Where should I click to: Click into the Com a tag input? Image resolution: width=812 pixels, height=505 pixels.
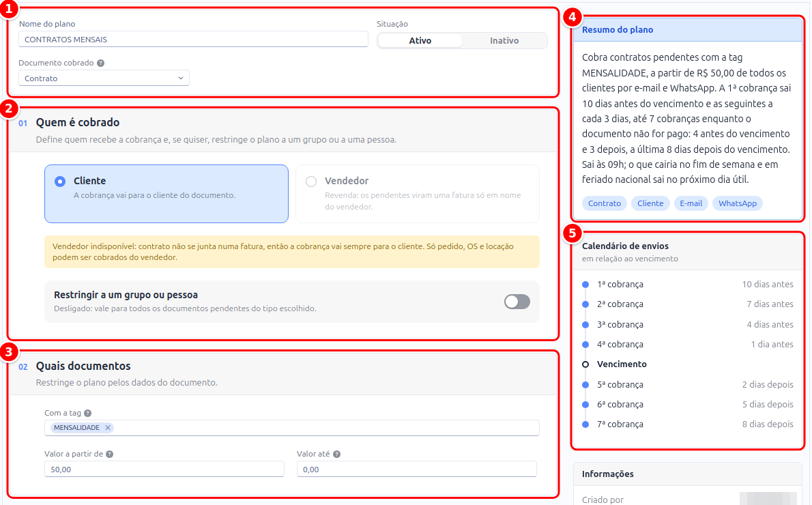[291, 428]
